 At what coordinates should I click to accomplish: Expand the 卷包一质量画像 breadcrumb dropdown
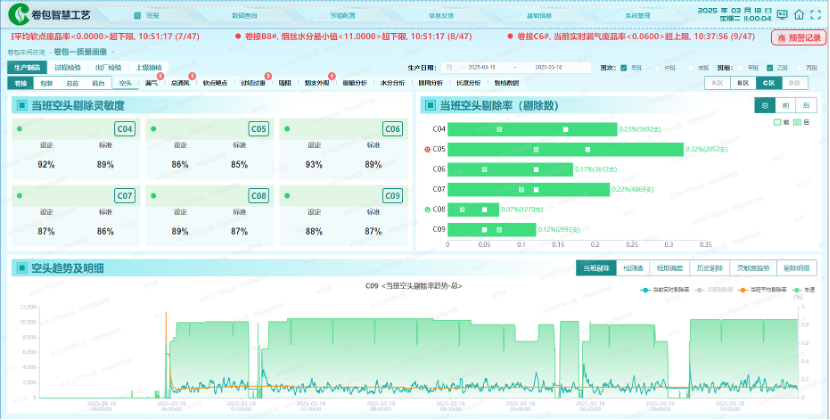[x=112, y=52]
